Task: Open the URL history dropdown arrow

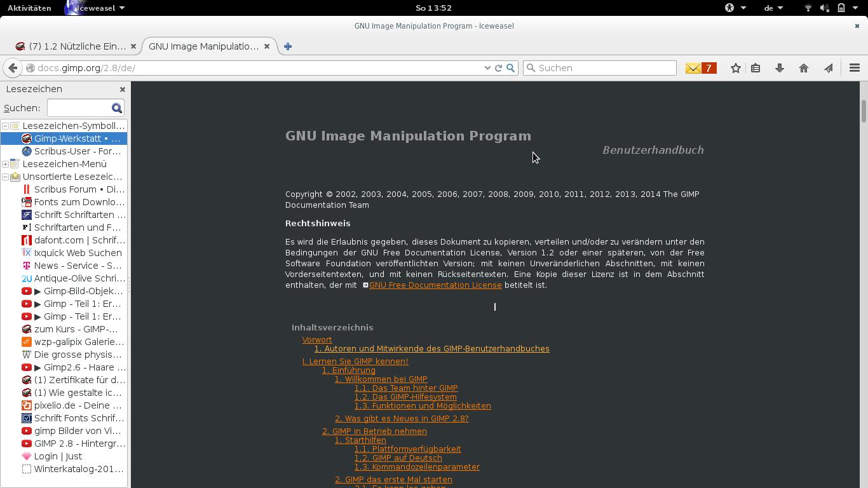Action: point(487,68)
